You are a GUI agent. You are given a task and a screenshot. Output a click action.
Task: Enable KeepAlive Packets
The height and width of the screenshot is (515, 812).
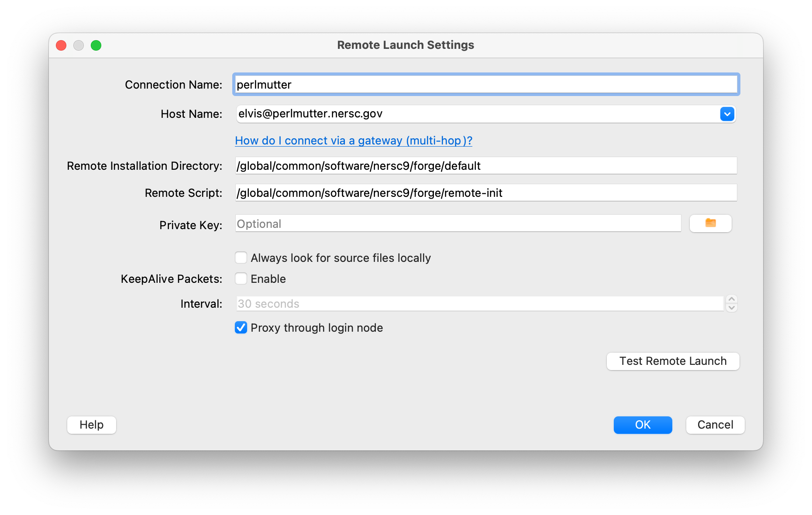(241, 278)
